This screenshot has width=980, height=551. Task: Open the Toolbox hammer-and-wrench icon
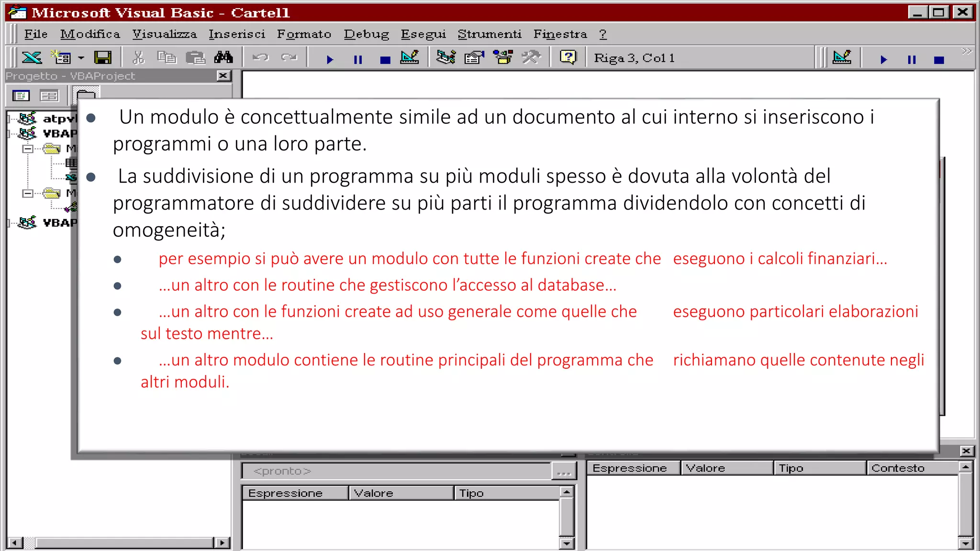(x=531, y=58)
